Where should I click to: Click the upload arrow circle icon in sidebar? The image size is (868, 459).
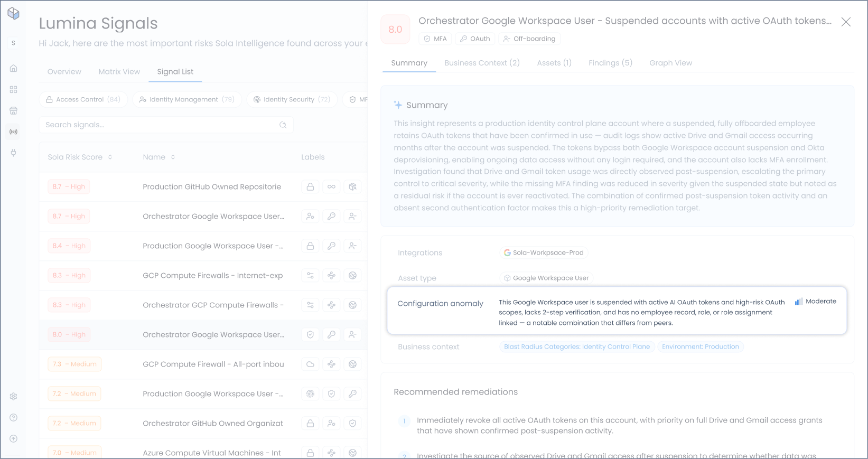[14, 438]
